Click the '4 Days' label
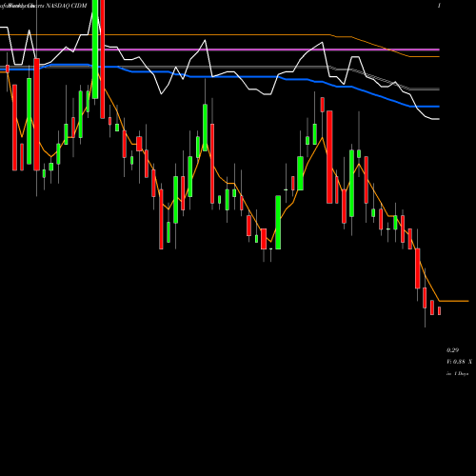The width and height of the screenshot is (476, 476). click(x=461, y=374)
